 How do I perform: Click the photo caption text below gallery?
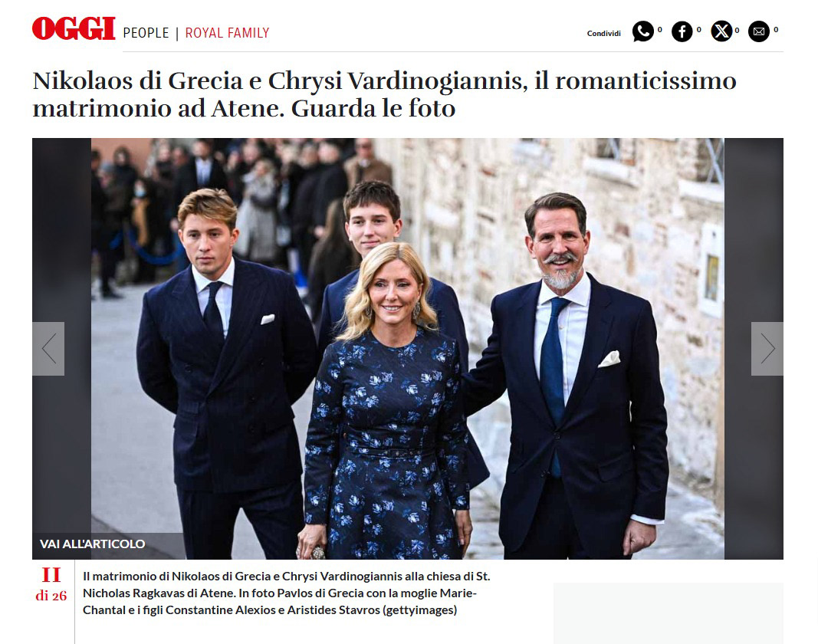pos(287,593)
